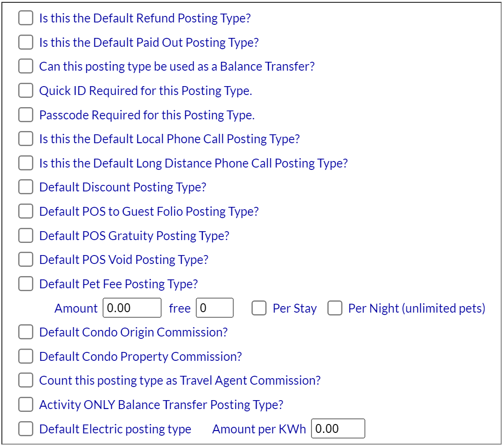
Task: Check Default Local Phone Call Posting Type
Action: point(26,139)
